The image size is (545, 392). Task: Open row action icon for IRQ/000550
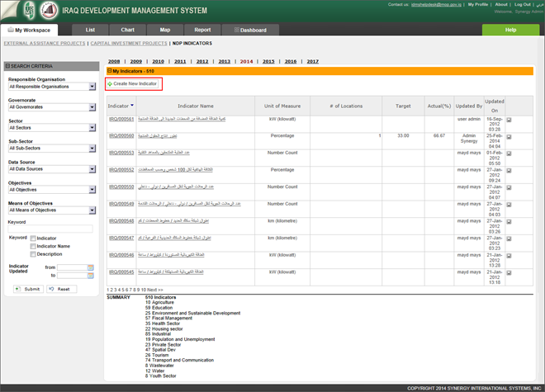coord(509,187)
